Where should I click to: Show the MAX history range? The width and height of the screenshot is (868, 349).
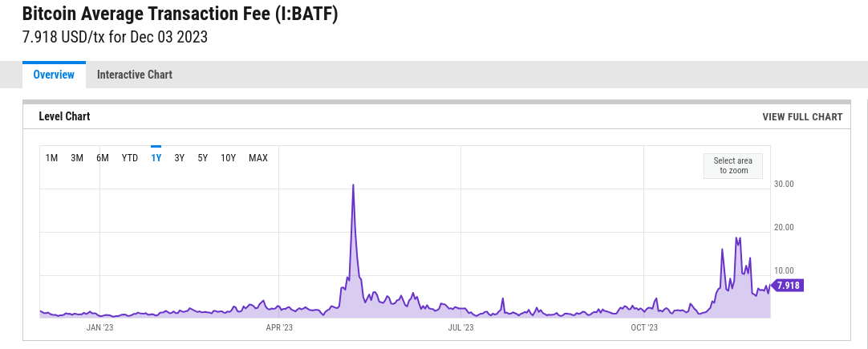(258, 158)
